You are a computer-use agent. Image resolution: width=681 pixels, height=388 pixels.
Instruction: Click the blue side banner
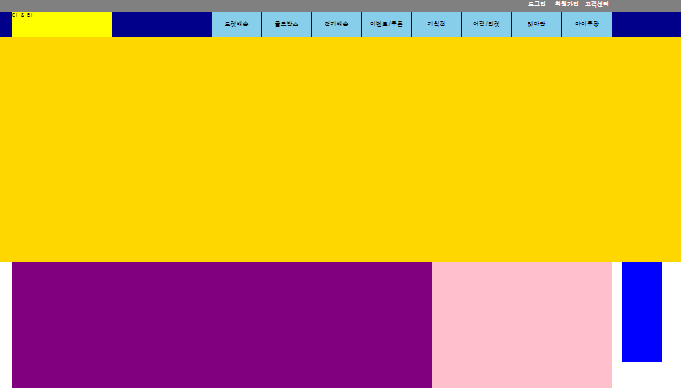[641, 312]
